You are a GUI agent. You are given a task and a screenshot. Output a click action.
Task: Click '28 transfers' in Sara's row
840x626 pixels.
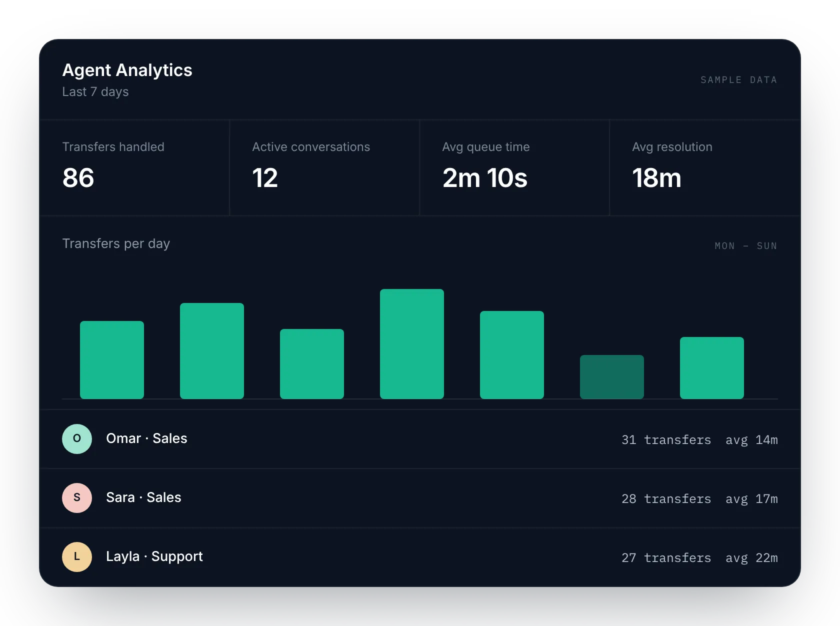pos(666,499)
